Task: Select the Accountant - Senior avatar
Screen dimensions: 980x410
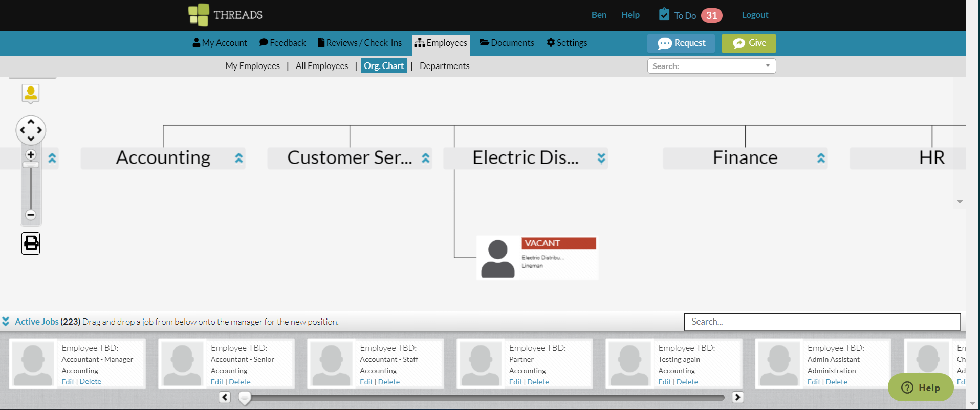Action: click(182, 363)
